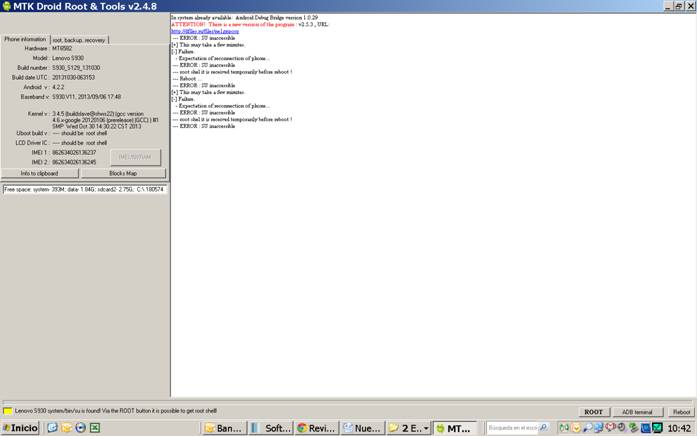Open the envelope mail shortcut in Quick Launch
This screenshot has width=697, height=436.
[66, 428]
